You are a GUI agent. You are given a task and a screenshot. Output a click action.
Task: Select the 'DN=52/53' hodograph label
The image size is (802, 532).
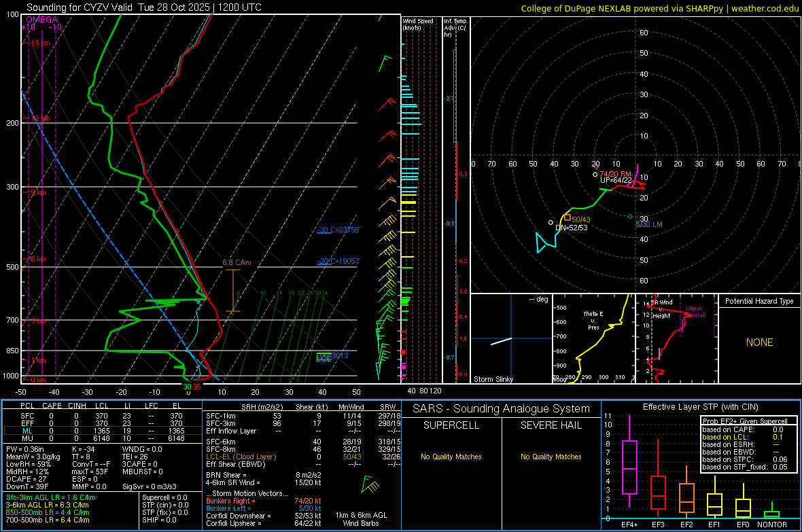(x=572, y=228)
